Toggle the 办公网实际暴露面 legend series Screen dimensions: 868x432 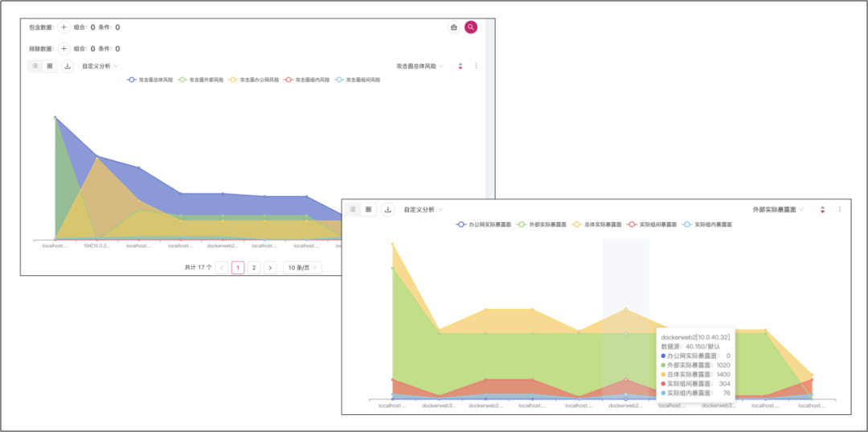(x=483, y=225)
